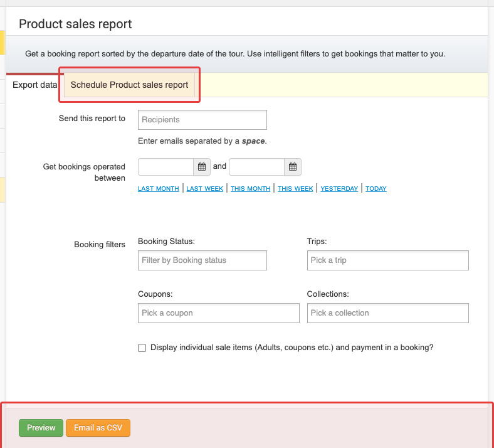This screenshot has height=448, width=494.
Task: Click the 'Booking filters' label
Action: pos(100,245)
